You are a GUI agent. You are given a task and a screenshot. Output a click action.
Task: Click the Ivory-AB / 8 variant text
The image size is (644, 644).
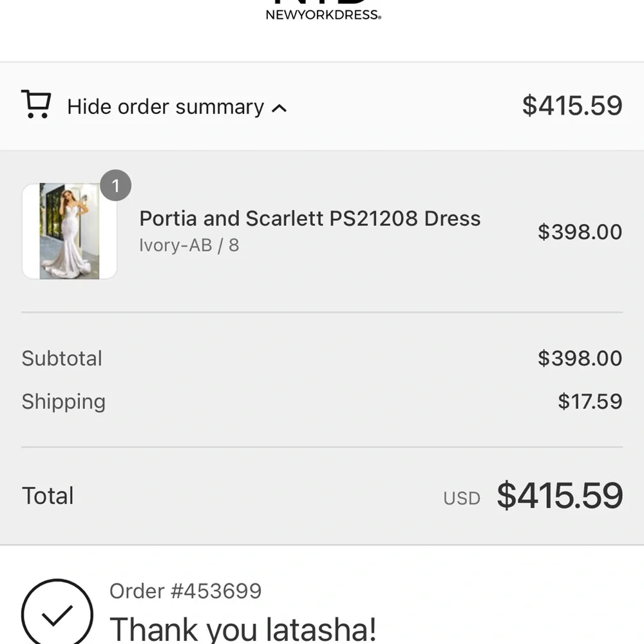189,245
